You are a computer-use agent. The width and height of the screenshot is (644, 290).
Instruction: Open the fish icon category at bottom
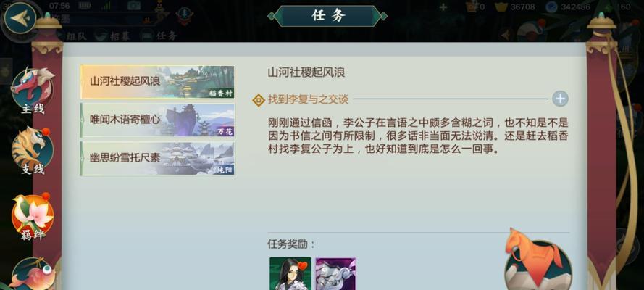point(33,274)
